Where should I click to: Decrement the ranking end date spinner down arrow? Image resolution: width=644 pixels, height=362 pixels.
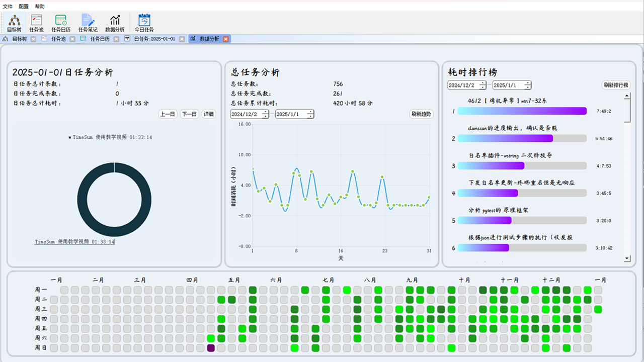click(x=528, y=87)
